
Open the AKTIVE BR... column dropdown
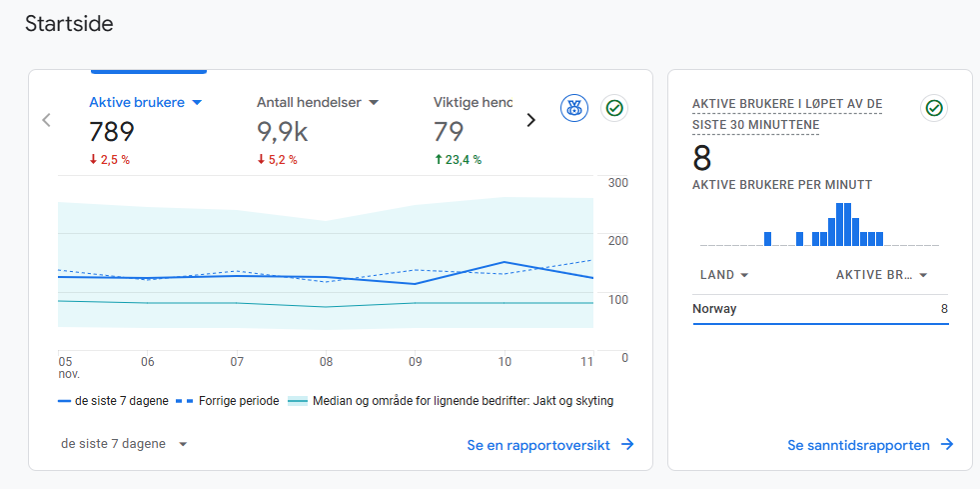pos(923,275)
